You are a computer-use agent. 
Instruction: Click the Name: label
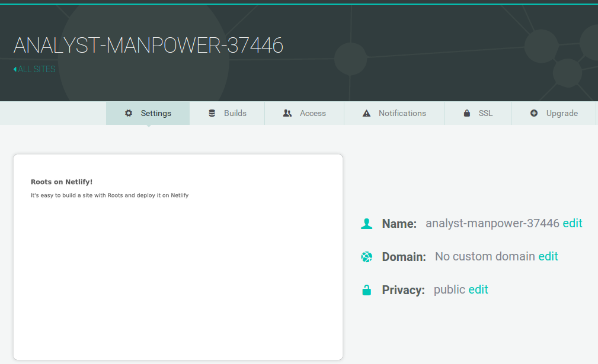(399, 224)
